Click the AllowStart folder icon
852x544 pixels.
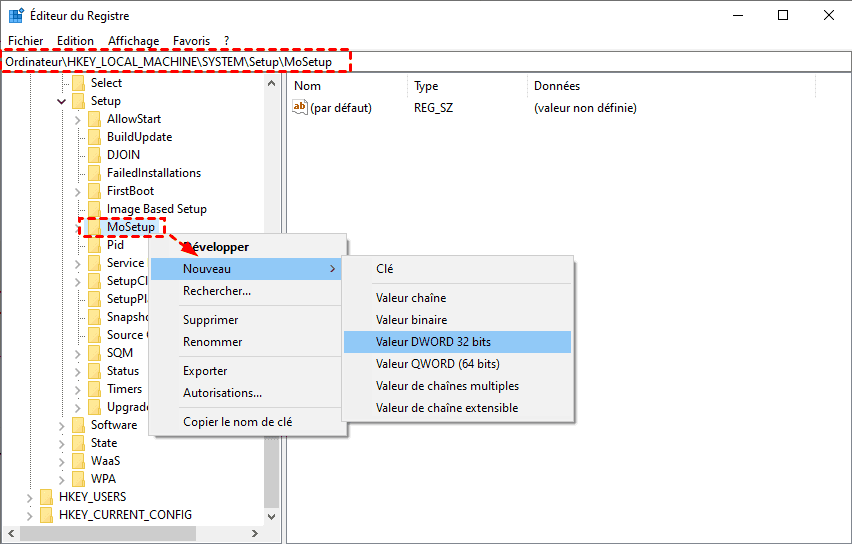95,119
